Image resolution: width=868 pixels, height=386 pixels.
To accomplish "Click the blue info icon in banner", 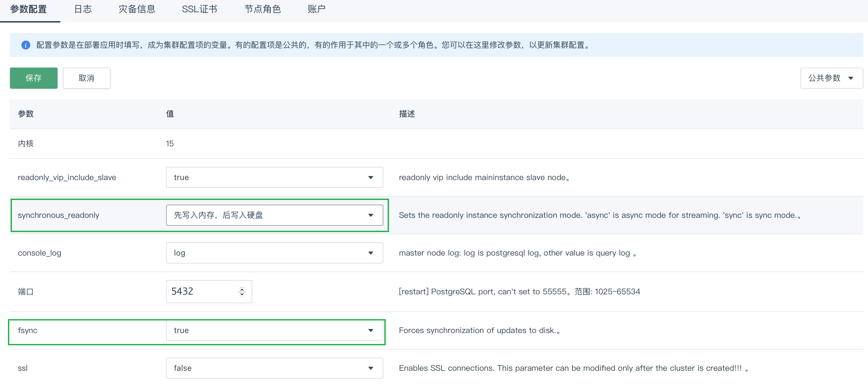I will pos(25,45).
